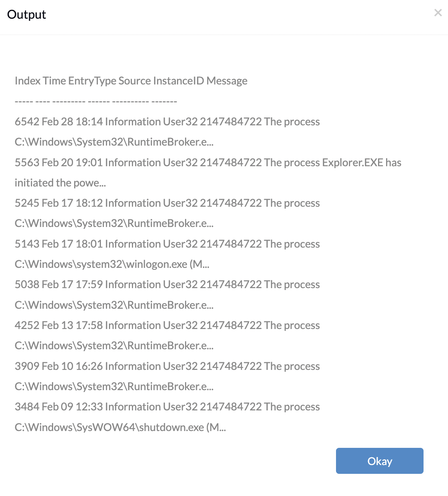Click the Message column header text
This screenshot has width=448, height=496.
[x=227, y=81]
